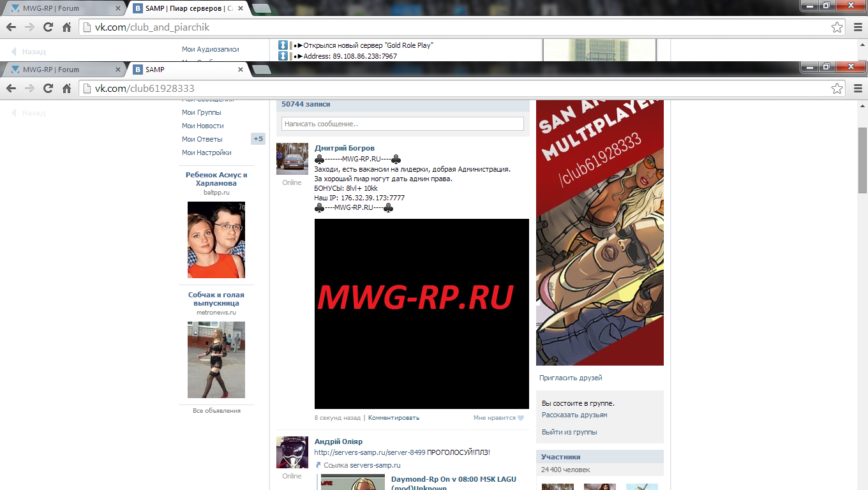Open 24 400 человек members count
The height and width of the screenshot is (490, 868).
coord(565,470)
